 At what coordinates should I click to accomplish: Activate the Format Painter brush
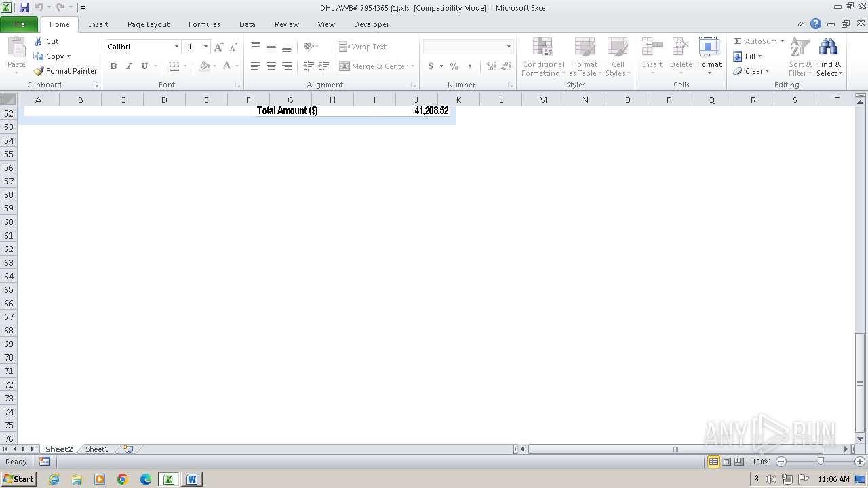click(x=66, y=71)
